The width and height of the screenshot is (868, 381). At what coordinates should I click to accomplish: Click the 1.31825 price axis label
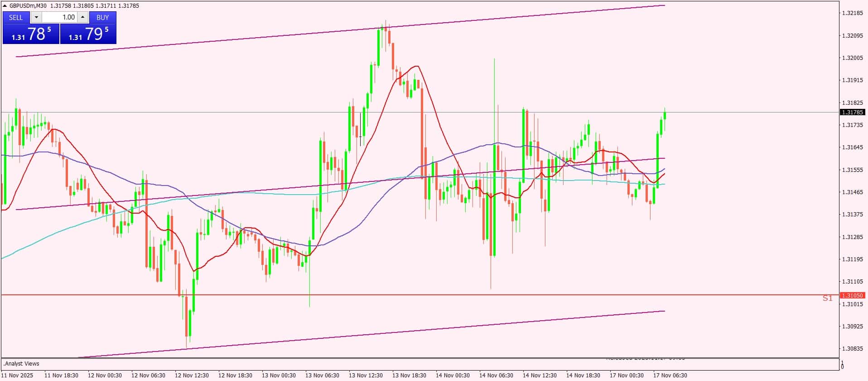[x=852, y=103]
